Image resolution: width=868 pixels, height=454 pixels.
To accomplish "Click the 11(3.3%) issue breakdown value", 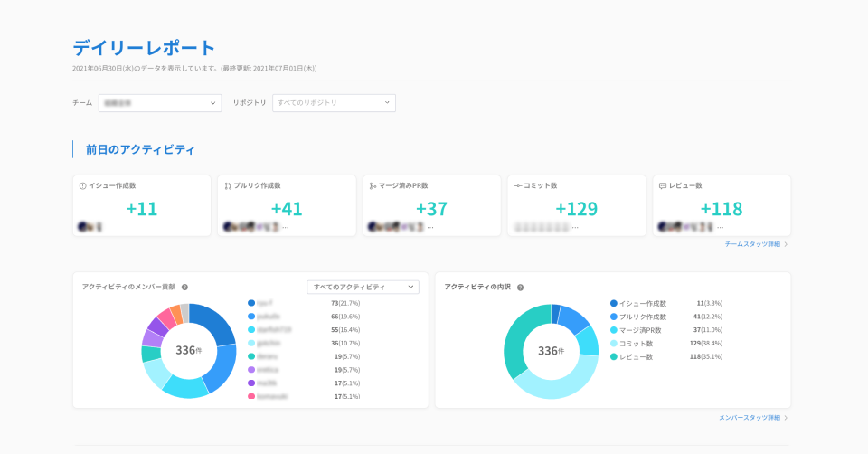I will (709, 303).
